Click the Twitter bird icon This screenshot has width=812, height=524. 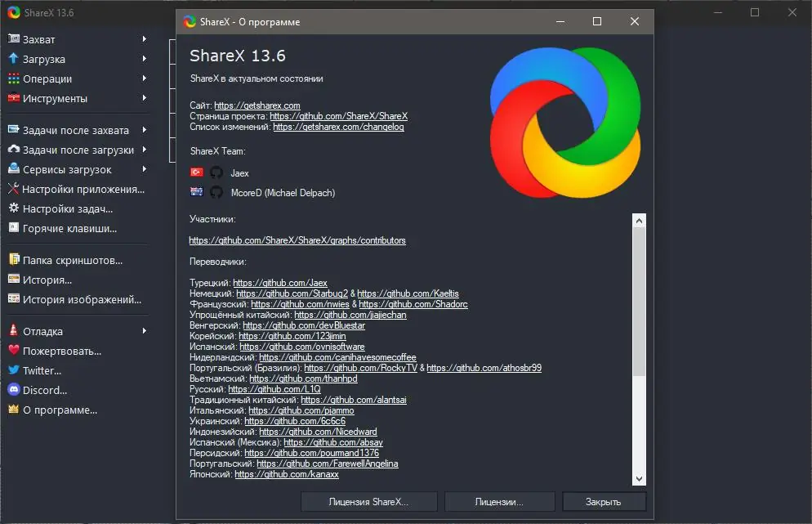tap(14, 370)
